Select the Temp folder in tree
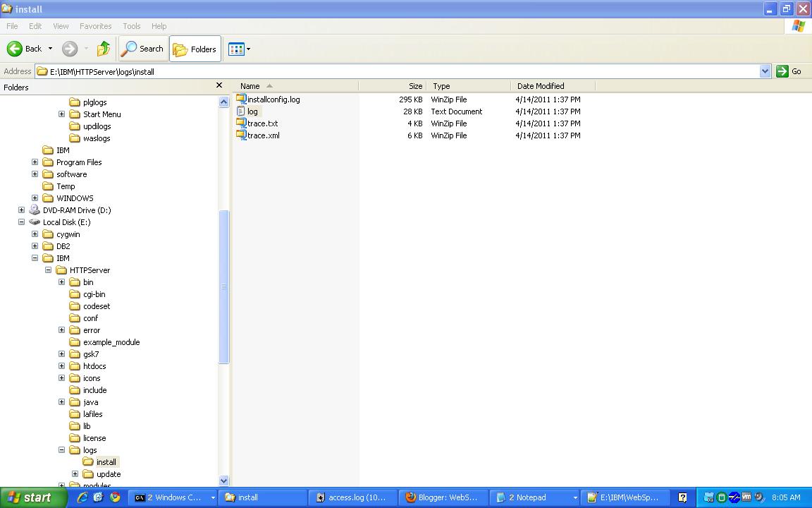 coord(59,186)
